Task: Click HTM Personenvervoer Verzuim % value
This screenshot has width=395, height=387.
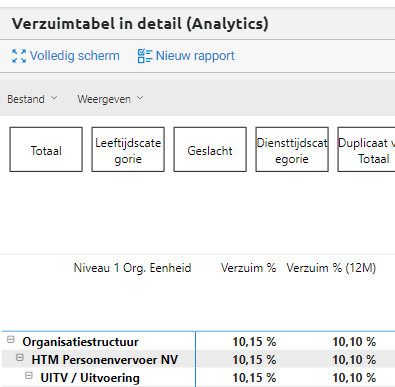Action: (254, 360)
